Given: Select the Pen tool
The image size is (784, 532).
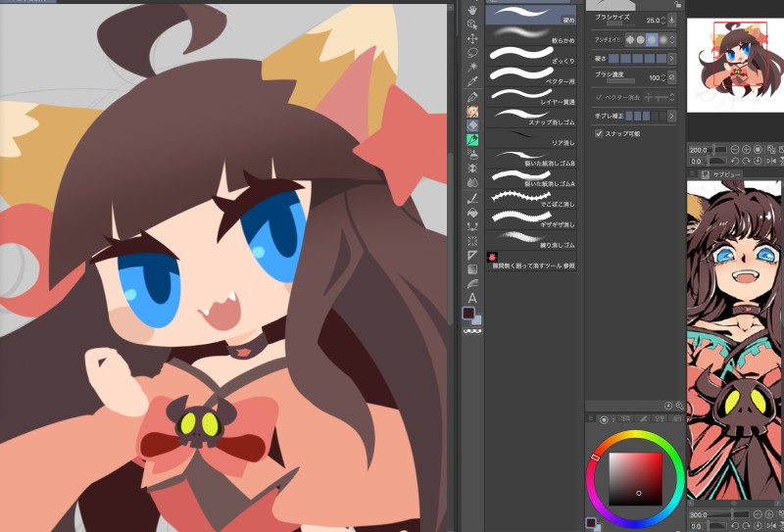Looking at the screenshot, I should 472,96.
